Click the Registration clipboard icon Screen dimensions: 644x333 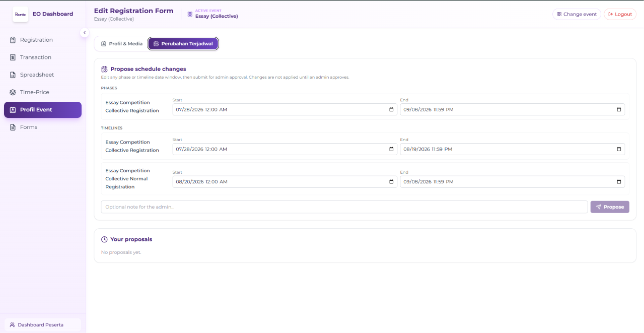pos(13,40)
